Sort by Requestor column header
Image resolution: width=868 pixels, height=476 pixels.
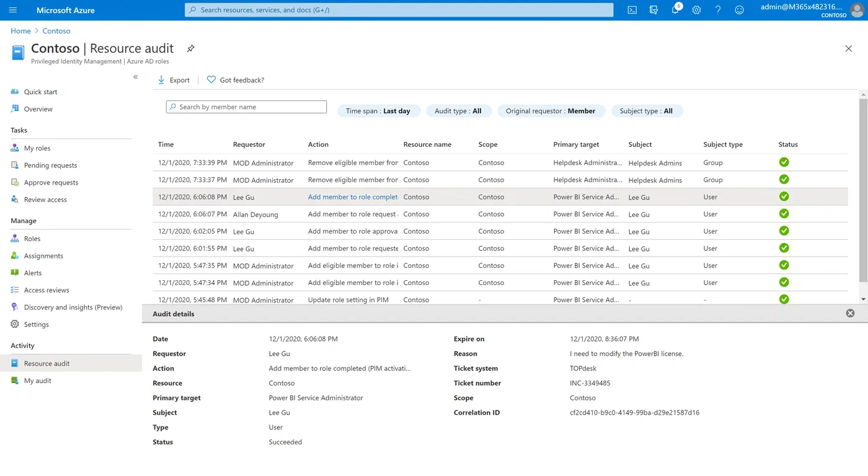pyautogui.click(x=249, y=144)
